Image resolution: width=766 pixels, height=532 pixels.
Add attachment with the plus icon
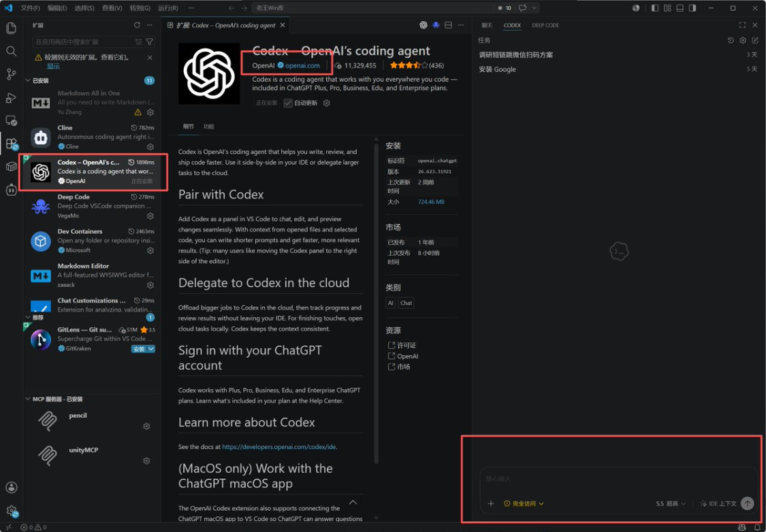[491, 503]
